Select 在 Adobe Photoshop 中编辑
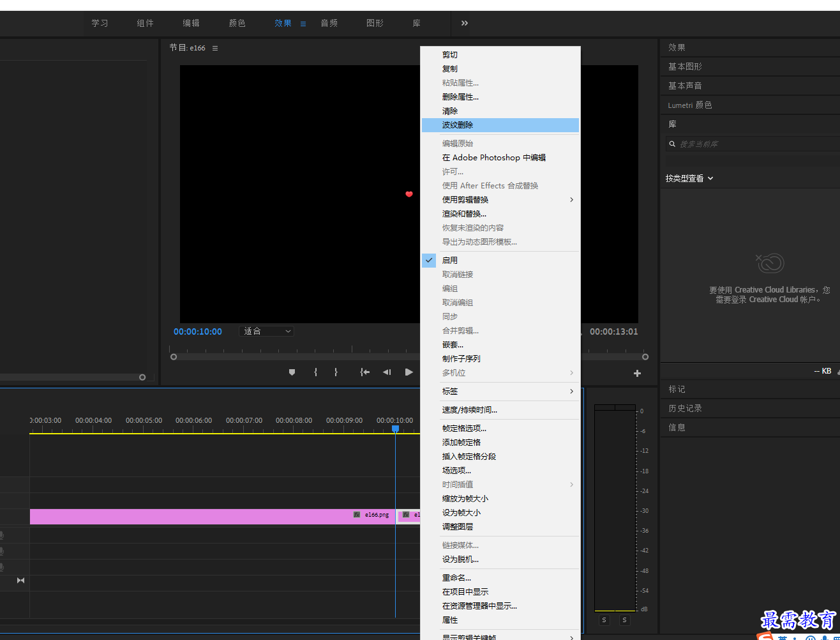This screenshot has width=840, height=640. pos(500,158)
